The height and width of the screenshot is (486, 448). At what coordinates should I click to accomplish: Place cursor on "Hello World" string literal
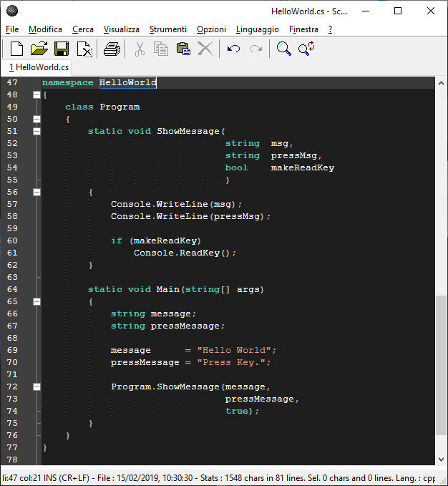click(236, 350)
